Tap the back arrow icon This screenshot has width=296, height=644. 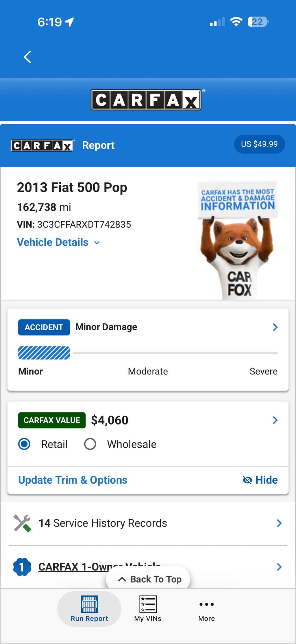point(27,57)
